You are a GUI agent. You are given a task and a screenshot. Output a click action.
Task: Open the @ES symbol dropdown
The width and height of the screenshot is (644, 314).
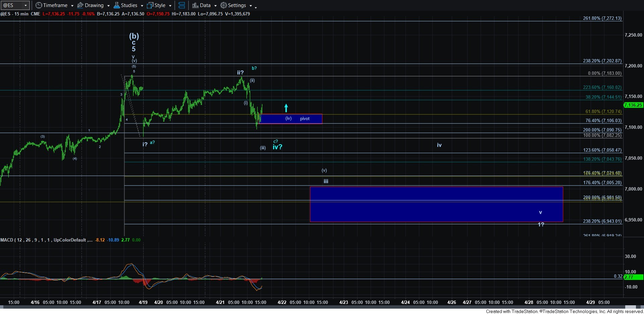click(25, 5)
